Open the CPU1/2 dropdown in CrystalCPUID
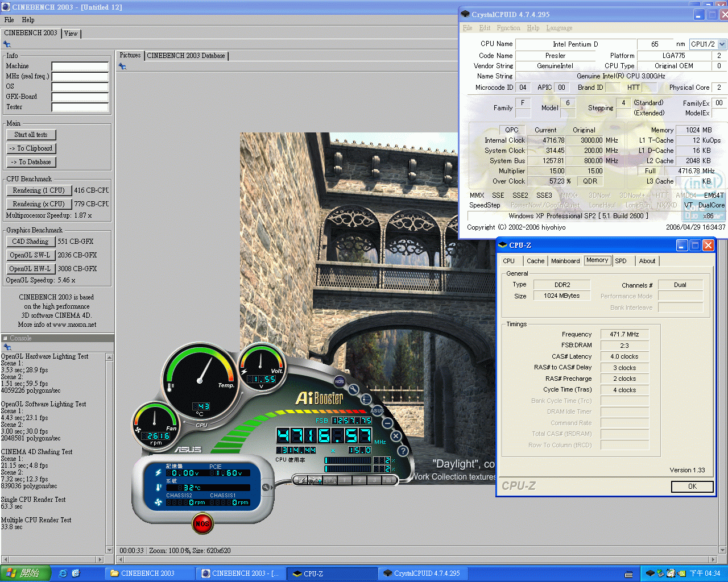The height and width of the screenshot is (582, 728). [x=722, y=44]
